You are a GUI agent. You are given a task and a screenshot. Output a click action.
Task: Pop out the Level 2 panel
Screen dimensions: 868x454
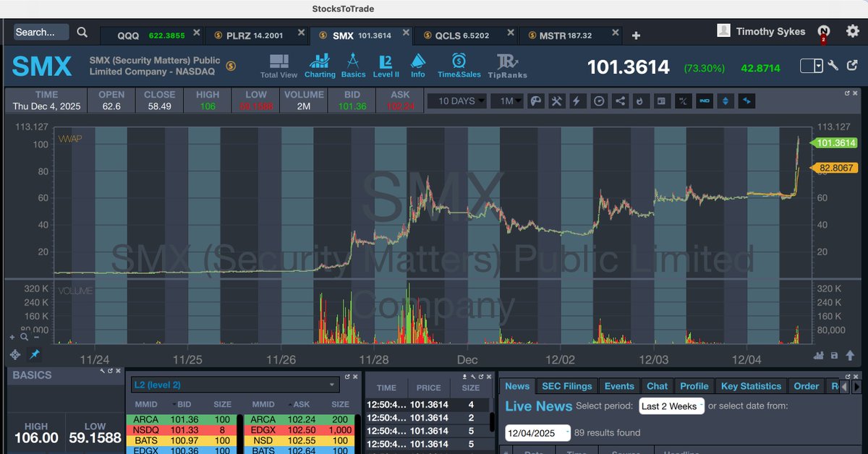click(x=347, y=377)
